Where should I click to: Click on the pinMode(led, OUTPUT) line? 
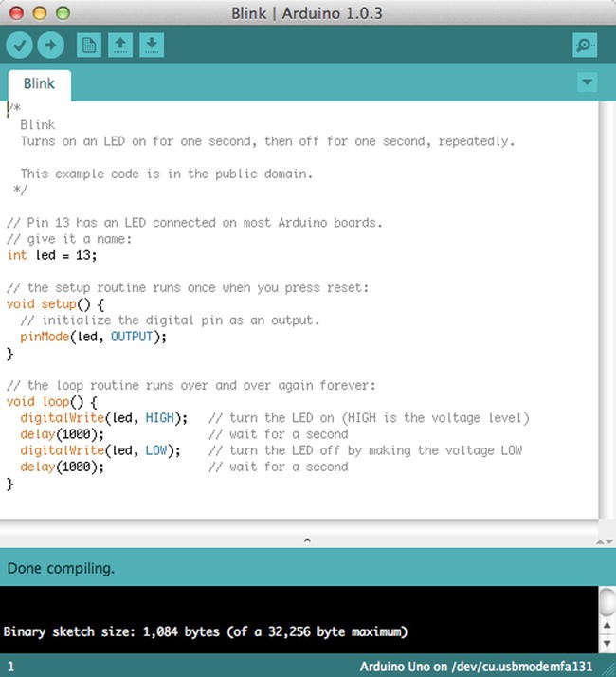pos(93,337)
